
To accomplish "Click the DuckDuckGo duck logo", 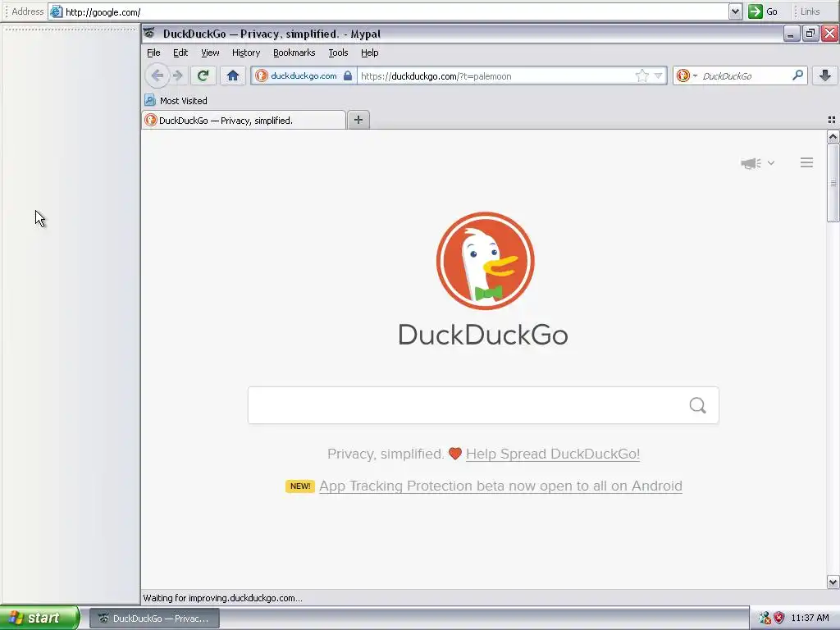I will [486, 261].
